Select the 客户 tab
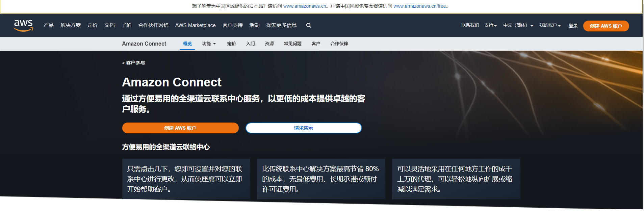 coord(316,44)
